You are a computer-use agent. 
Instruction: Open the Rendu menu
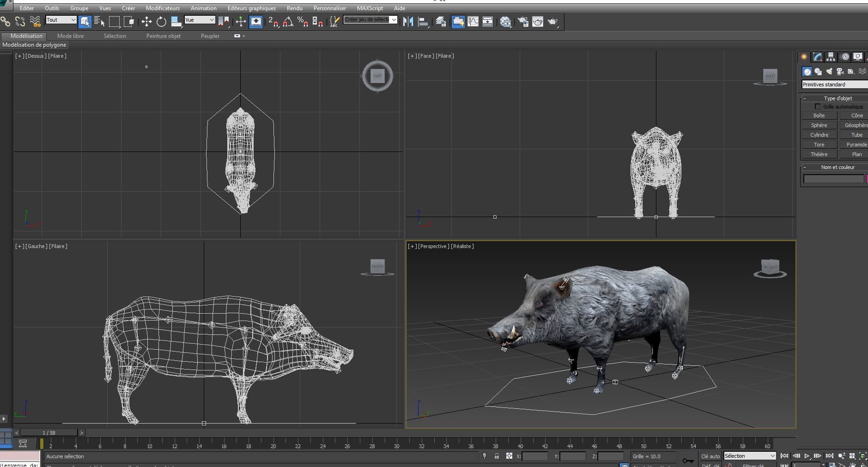point(294,8)
